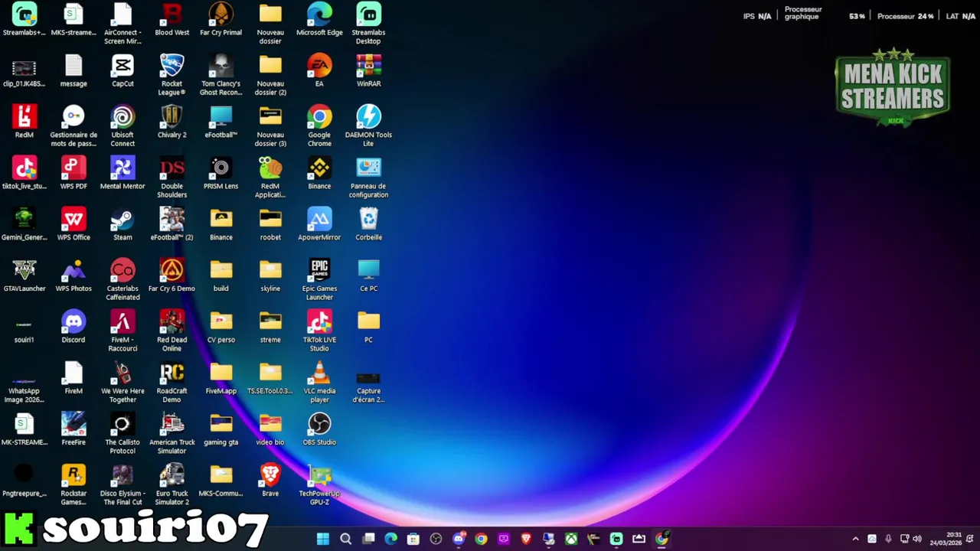
Task: Open the volume control in system tray
Action: pyautogui.click(x=917, y=539)
